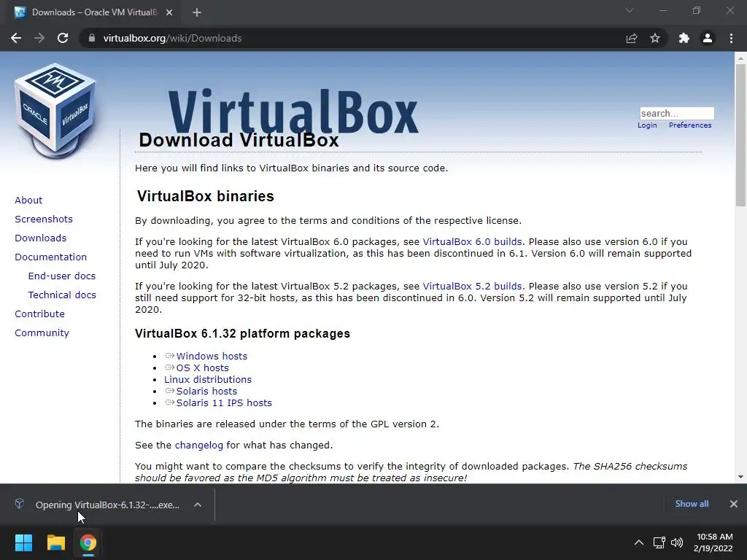Screen dimensions: 747x560
Task: Click the VirtualBox download file icon in shelf
Action: point(20,504)
